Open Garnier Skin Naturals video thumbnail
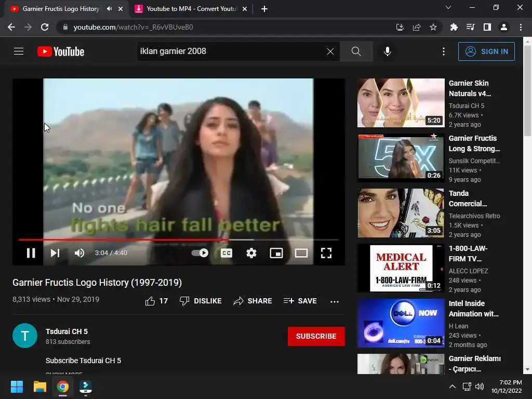532x399 pixels. (x=401, y=103)
